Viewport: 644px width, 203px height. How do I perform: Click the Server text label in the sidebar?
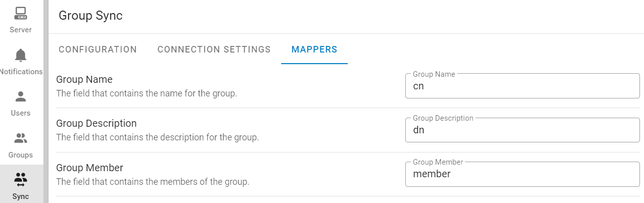(21, 30)
